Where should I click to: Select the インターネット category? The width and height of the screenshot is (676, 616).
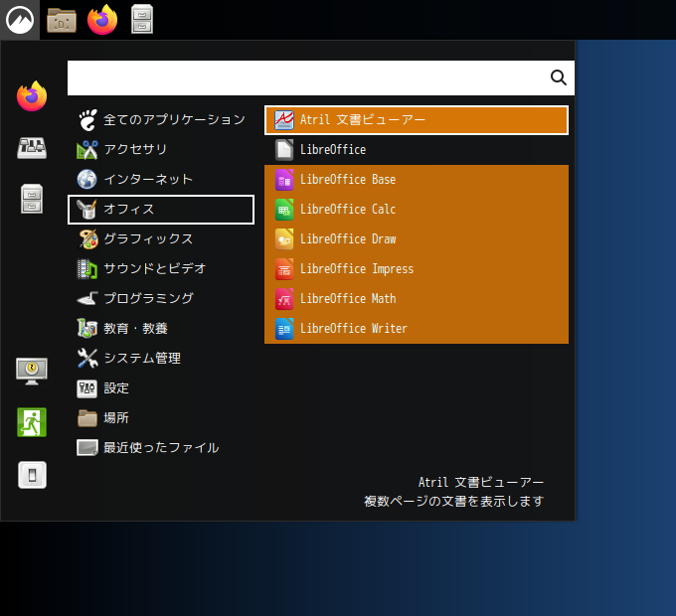pos(161,179)
